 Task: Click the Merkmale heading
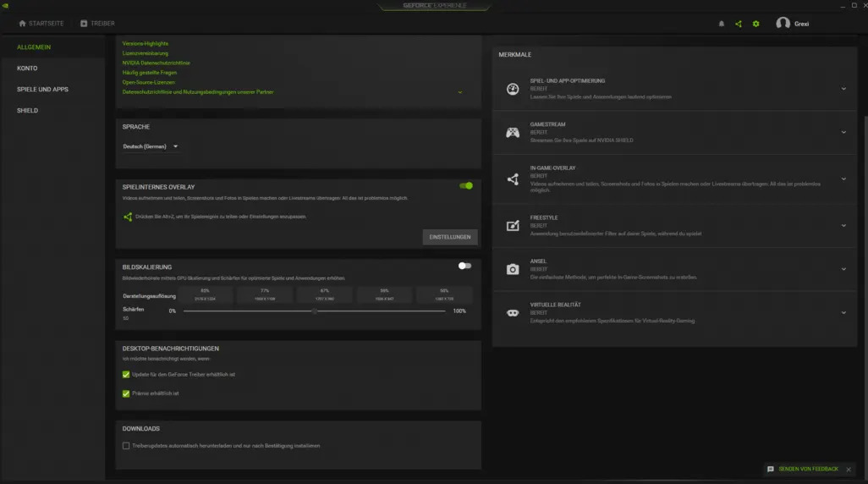(515, 54)
